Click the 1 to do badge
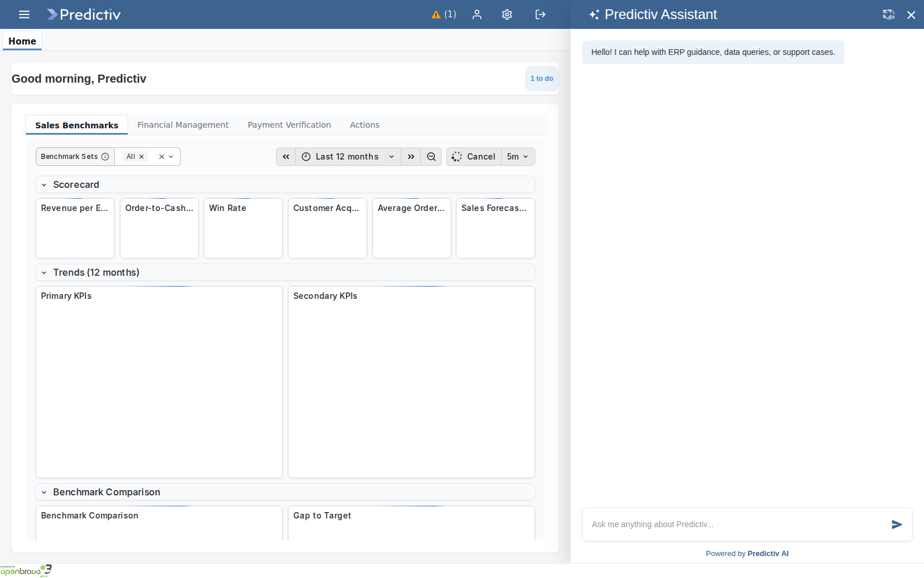This screenshot has height=578, width=924. [x=542, y=79]
